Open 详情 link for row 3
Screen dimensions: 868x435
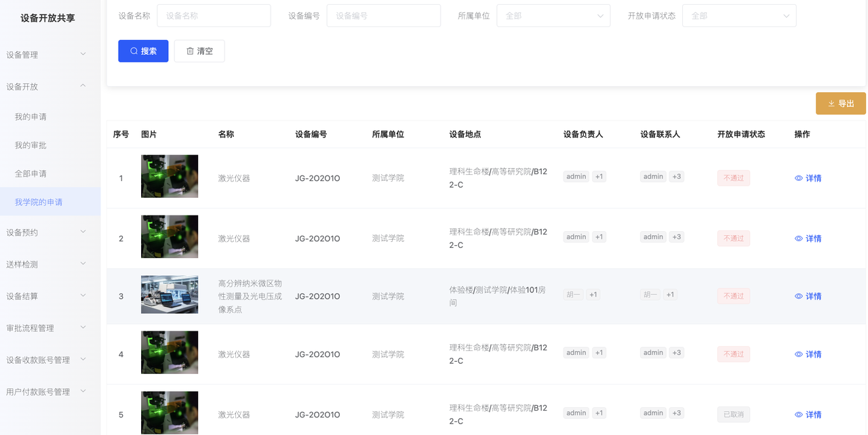(808, 296)
